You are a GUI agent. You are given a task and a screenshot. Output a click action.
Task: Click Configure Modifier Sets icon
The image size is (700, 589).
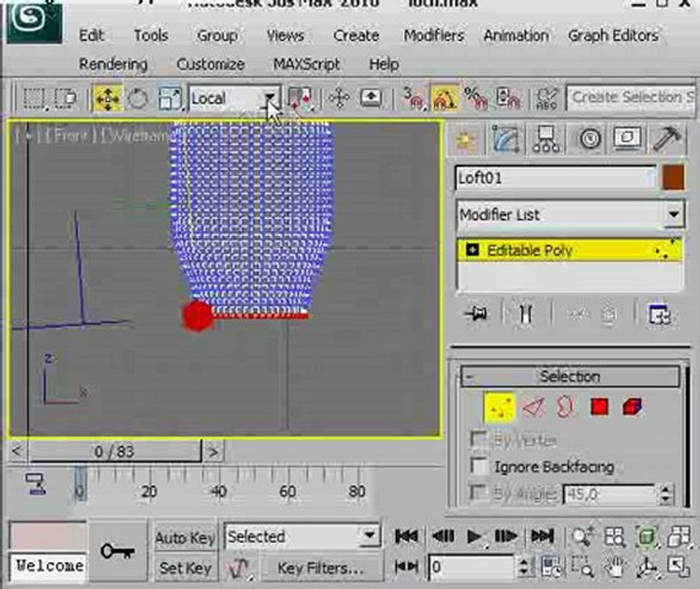pyautogui.click(x=659, y=314)
